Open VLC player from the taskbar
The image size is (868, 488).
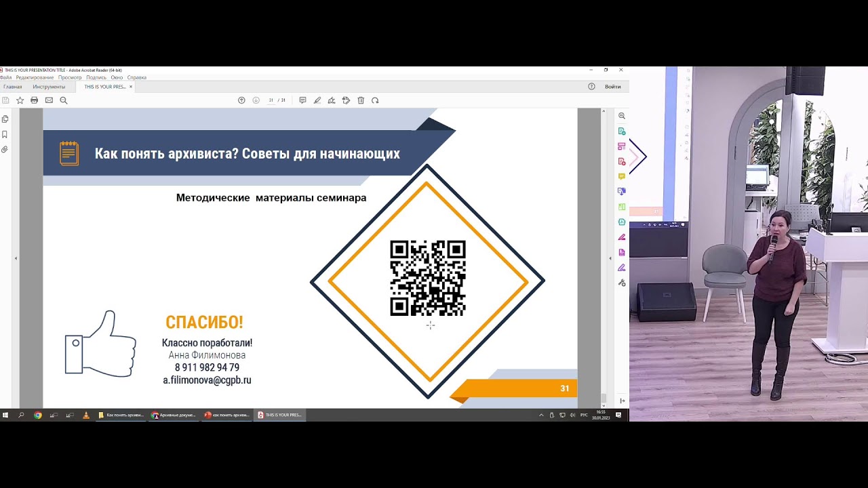click(x=85, y=415)
